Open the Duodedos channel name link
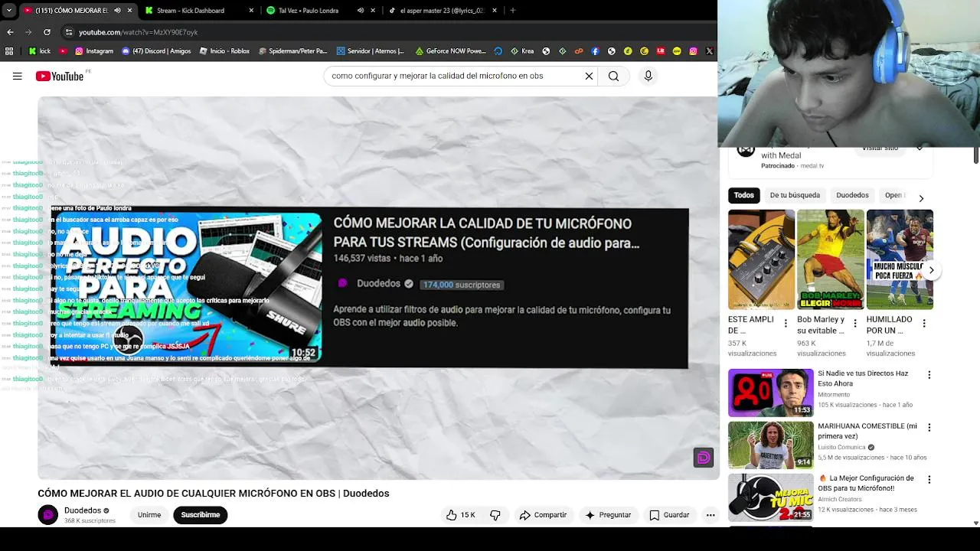Viewport: 980px width, 551px height. (x=83, y=510)
